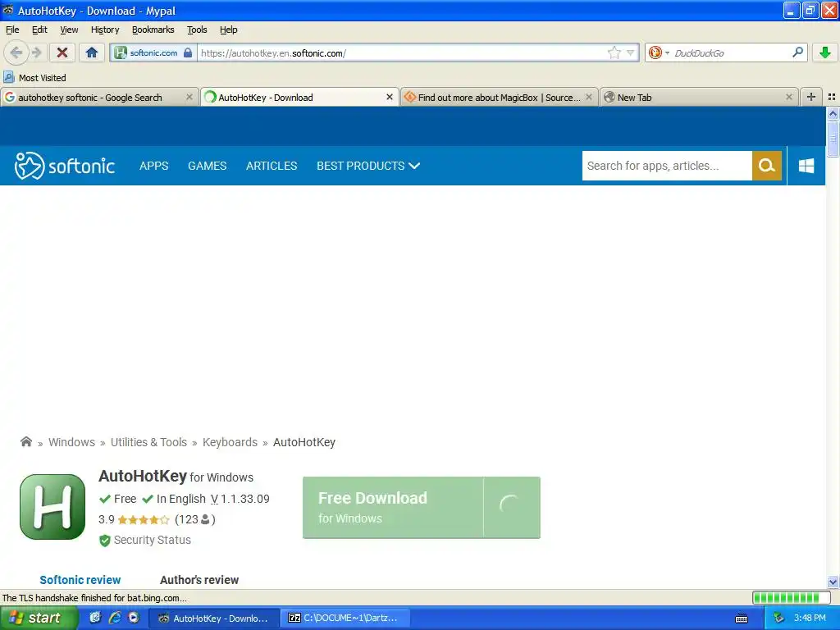
Task: Open GAMES in Softonic navigation
Action: (208, 166)
